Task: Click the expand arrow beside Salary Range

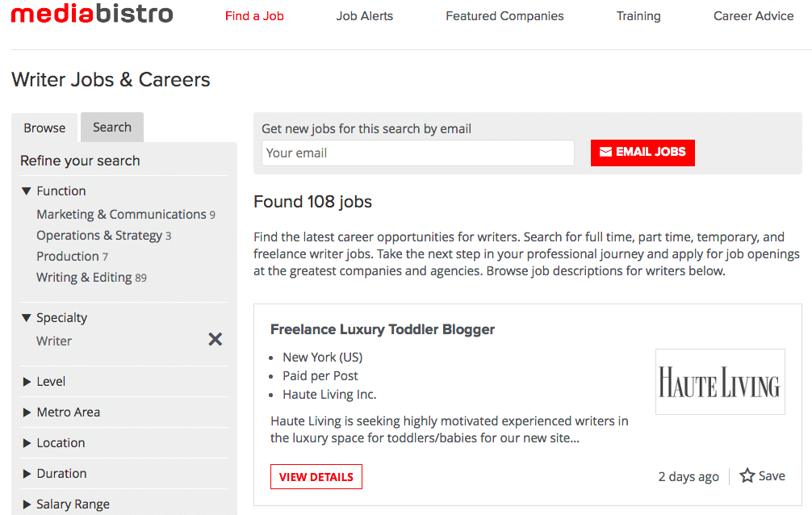Action: click(25, 504)
